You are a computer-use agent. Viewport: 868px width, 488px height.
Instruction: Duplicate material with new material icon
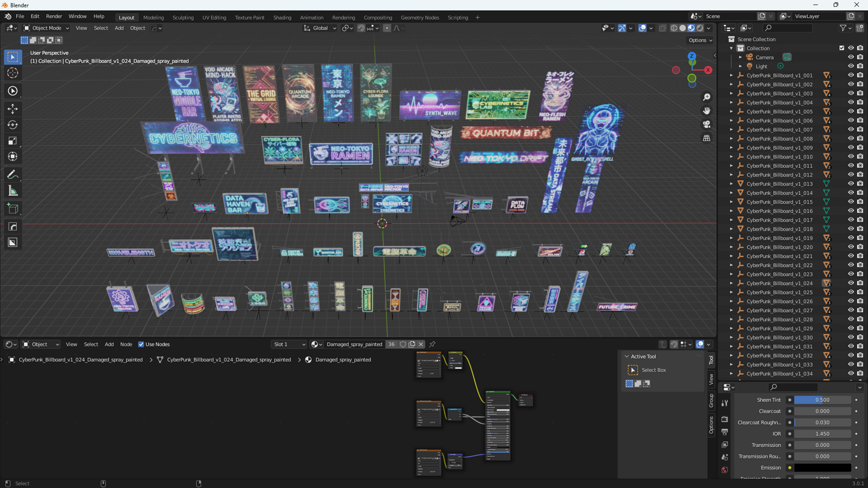click(x=412, y=344)
